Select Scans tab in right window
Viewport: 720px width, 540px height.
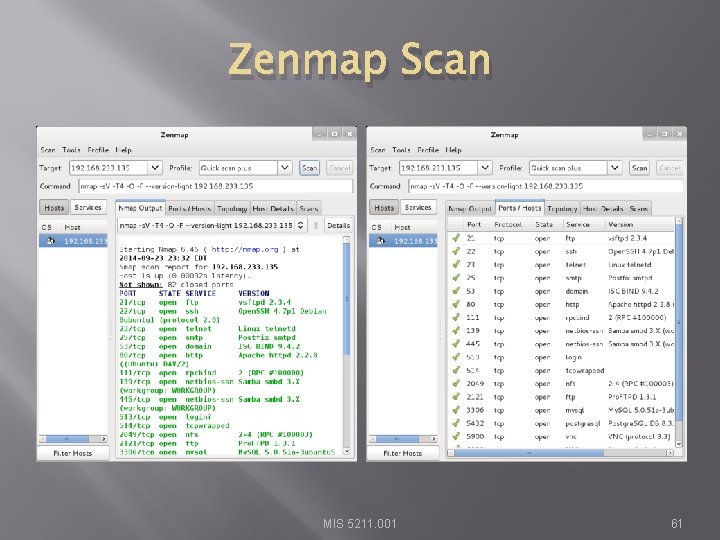click(639, 208)
